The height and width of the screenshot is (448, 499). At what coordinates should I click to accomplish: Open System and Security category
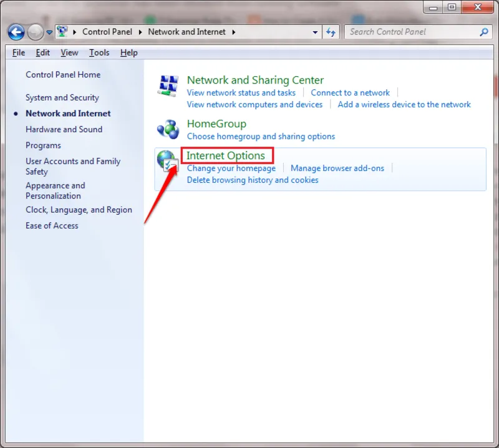[62, 97]
